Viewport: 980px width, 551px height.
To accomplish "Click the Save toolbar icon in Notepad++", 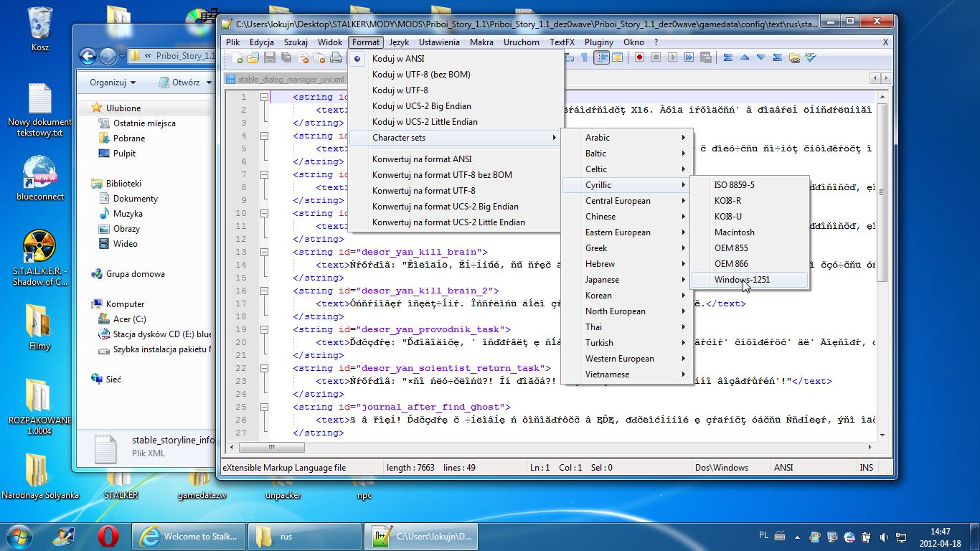I will (x=270, y=57).
